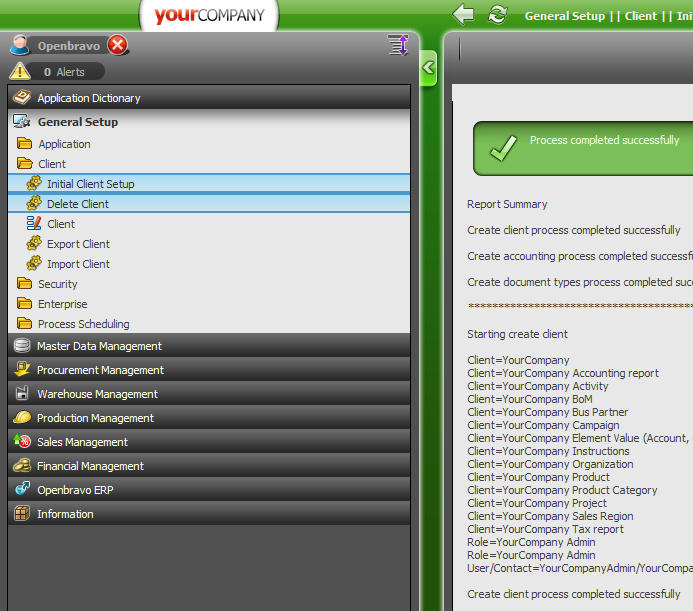Click the Warehouse Management icon
Image resolution: width=693 pixels, height=611 pixels.
[22, 393]
